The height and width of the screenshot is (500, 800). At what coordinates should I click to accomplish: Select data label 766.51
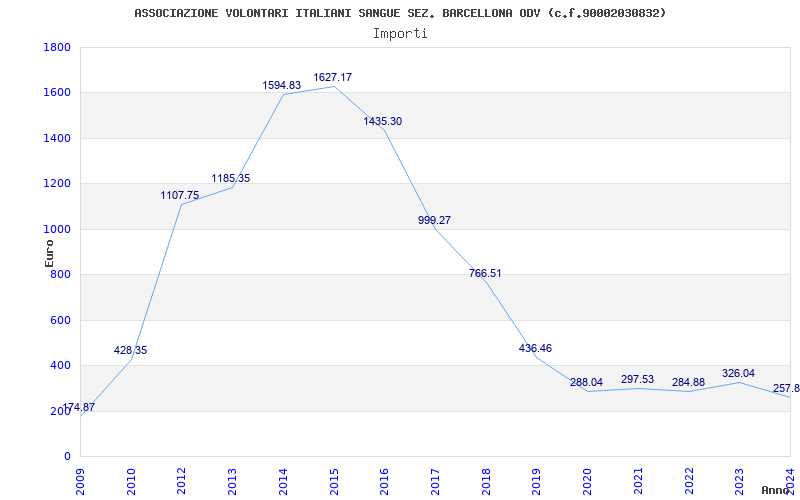485,273
